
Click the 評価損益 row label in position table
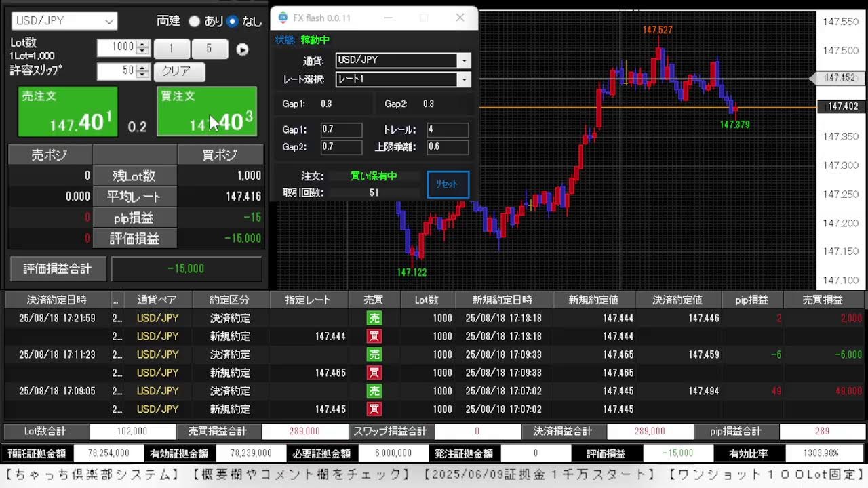134,239
